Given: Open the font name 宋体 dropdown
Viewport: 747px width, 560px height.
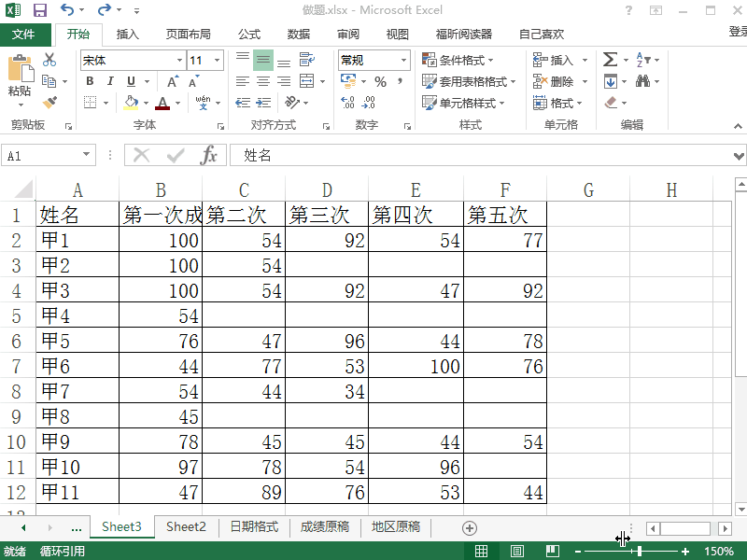Looking at the screenshot, I should (x=179, y=60).
